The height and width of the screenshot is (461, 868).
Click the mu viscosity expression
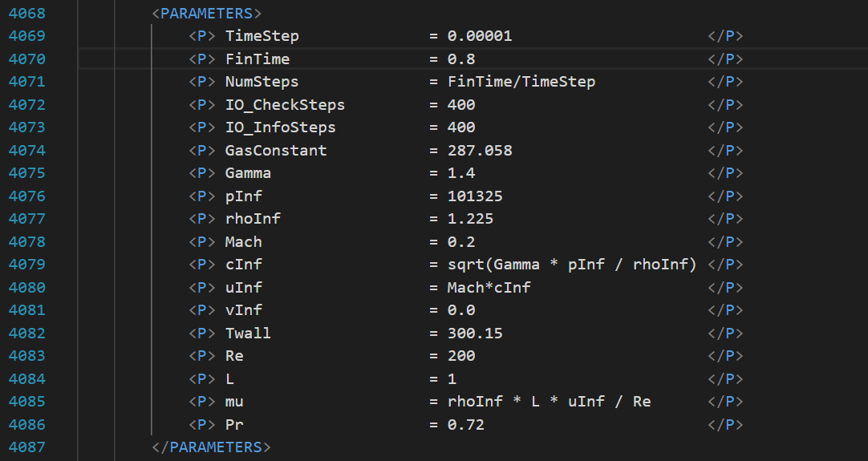pos(549,402)
